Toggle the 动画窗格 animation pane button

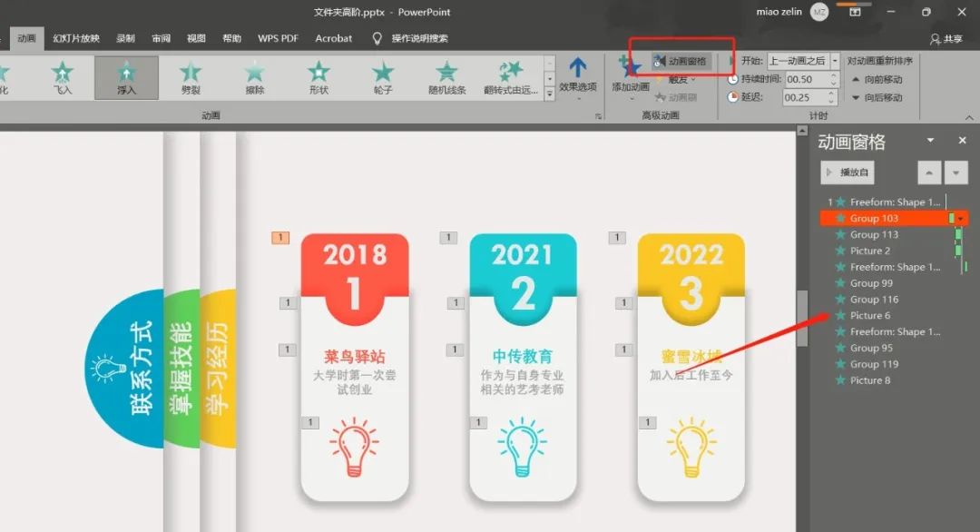[681, 61]
